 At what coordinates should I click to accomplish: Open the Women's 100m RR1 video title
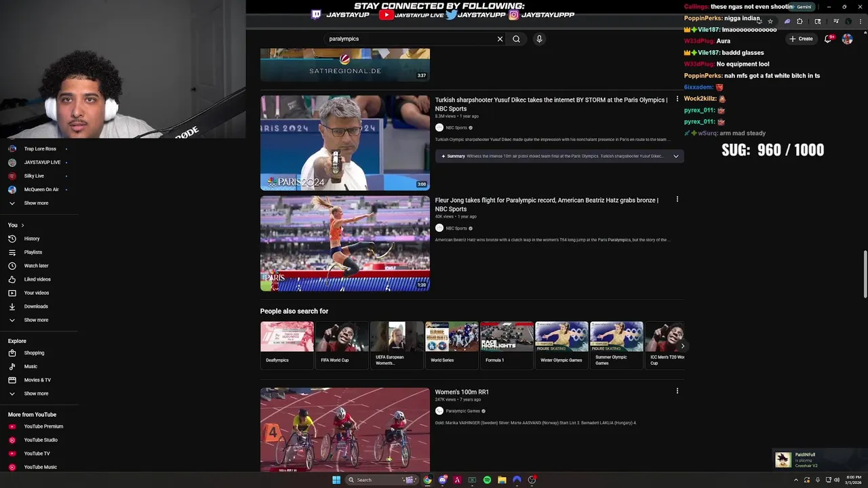[462, 392]
